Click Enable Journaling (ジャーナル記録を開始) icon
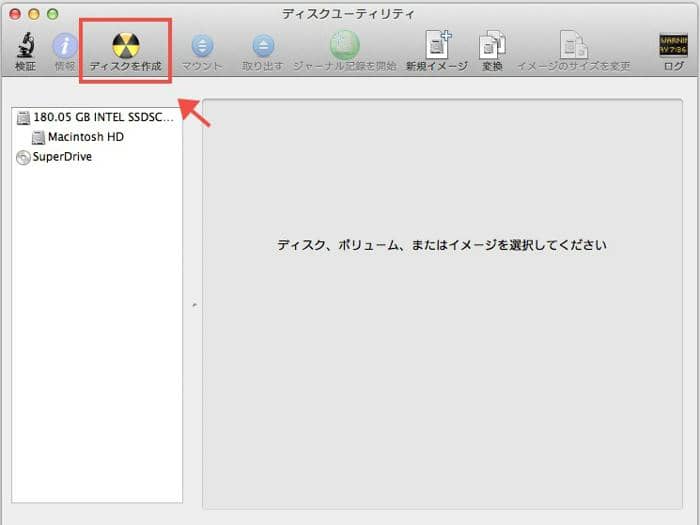 pos(345,45)
